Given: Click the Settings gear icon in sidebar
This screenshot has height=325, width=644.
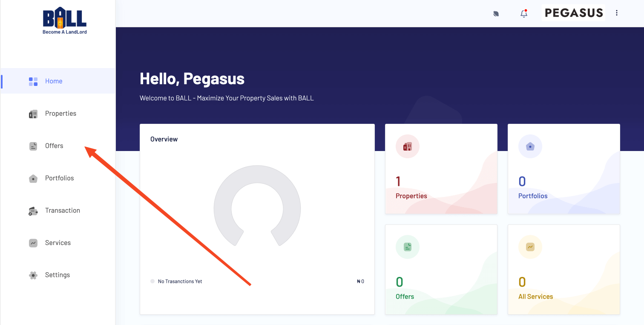Looking at the screenshot, I should pyautogui.click(x=33, y=275).
